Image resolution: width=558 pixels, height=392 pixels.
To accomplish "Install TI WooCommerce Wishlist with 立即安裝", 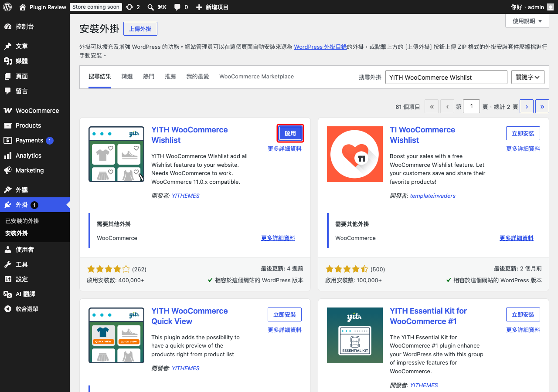I will point(523,133).
